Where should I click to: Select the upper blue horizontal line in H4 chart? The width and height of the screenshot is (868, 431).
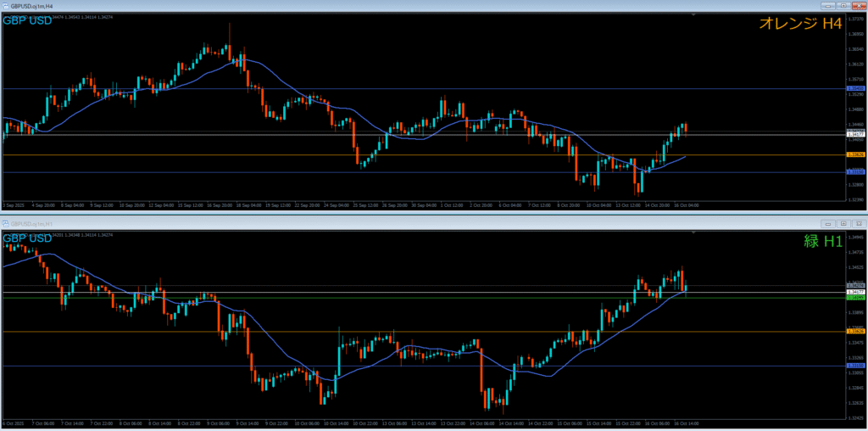424,88
